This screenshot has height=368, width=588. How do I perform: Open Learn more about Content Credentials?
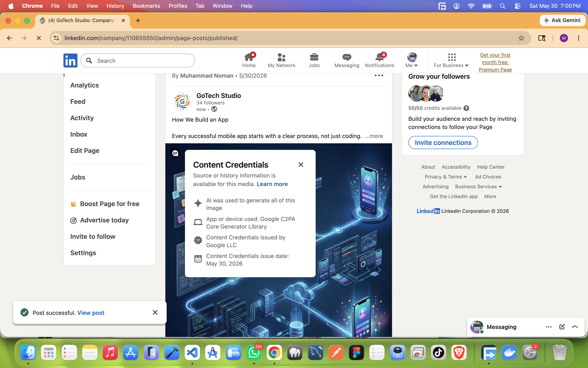[272, 184]
